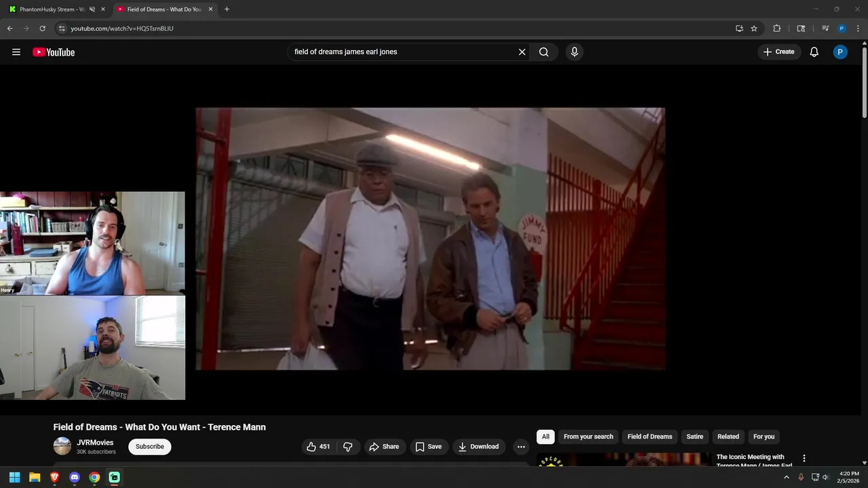This screenshot has height=488, width=868.
Task: Reload the current page
Action: coord(42,28)
